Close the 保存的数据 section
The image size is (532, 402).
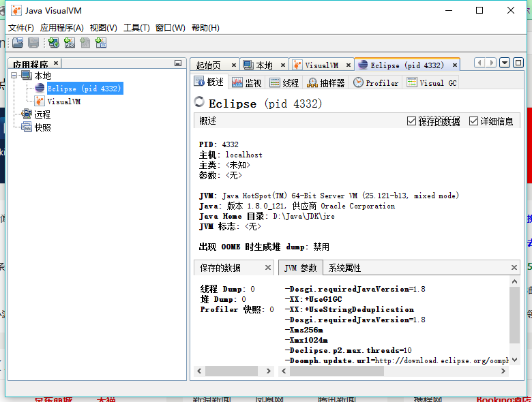tap(268, 268)
